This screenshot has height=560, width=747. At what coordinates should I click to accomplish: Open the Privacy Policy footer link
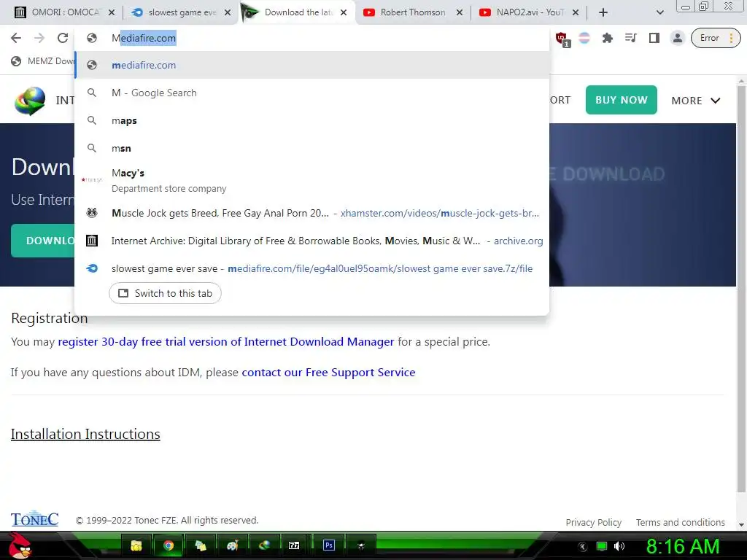pyautogui.click(x=594, y=522)
